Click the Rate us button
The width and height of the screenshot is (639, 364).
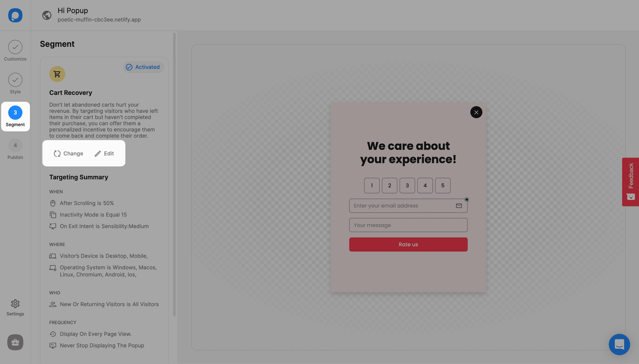408,244
